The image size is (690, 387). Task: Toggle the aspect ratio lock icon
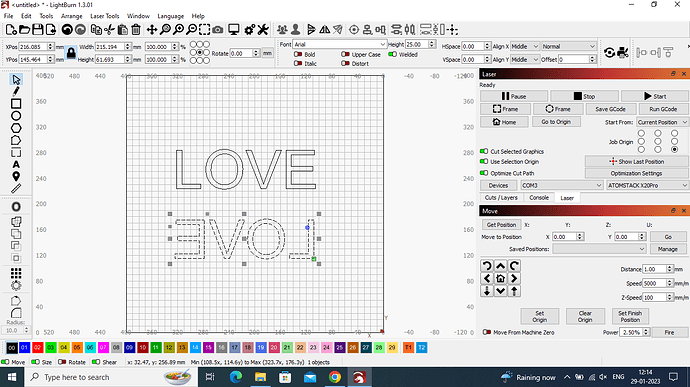point(71,53)
